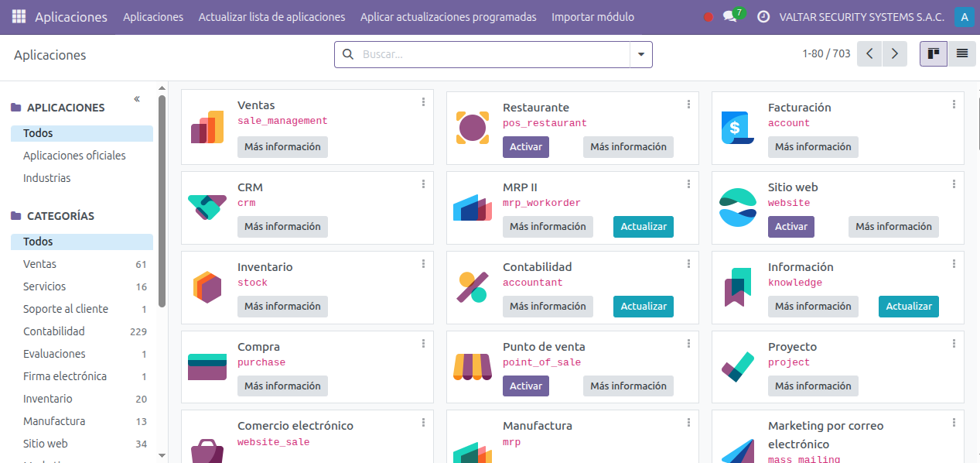Image resolution: width=980 pixels, height=463 pixels.
Task: Click the Información knowledge app icon
Action: coord(738,286)
